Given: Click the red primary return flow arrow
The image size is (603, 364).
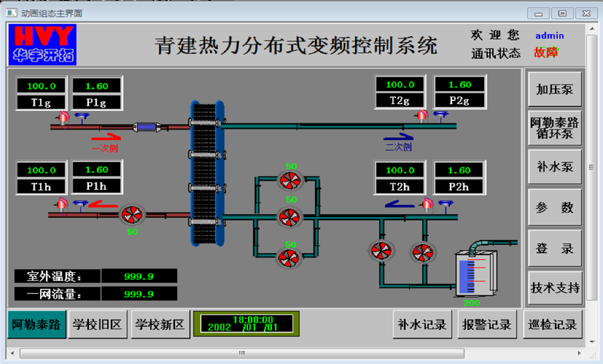Looking at the screenshot, I should (103, 203).
